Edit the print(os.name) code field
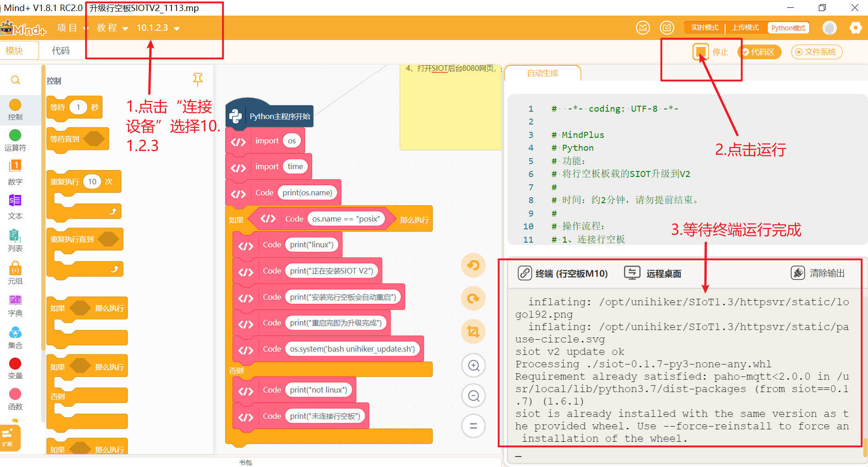Image resolution: width=868 pixels, height=467 pixels. pyautogui.click(x=307, y=193)
